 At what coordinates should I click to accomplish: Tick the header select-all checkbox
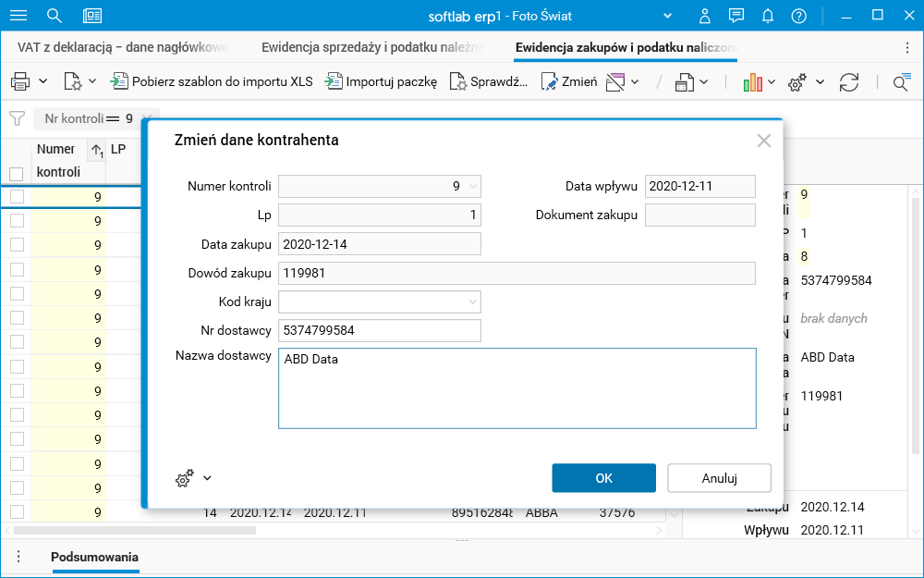pyautogui.click(x=16, y=173)
